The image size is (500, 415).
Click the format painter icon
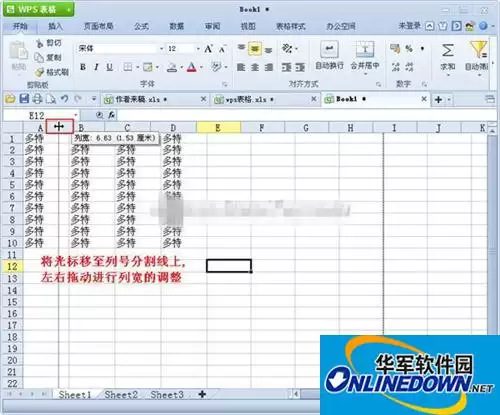tap(40, 72)
